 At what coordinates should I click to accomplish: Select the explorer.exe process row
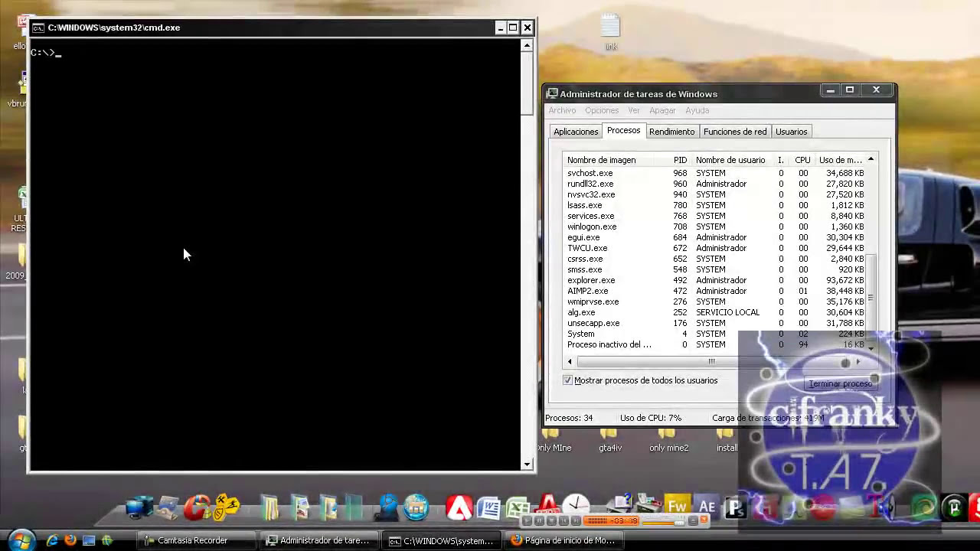[715, 280]
